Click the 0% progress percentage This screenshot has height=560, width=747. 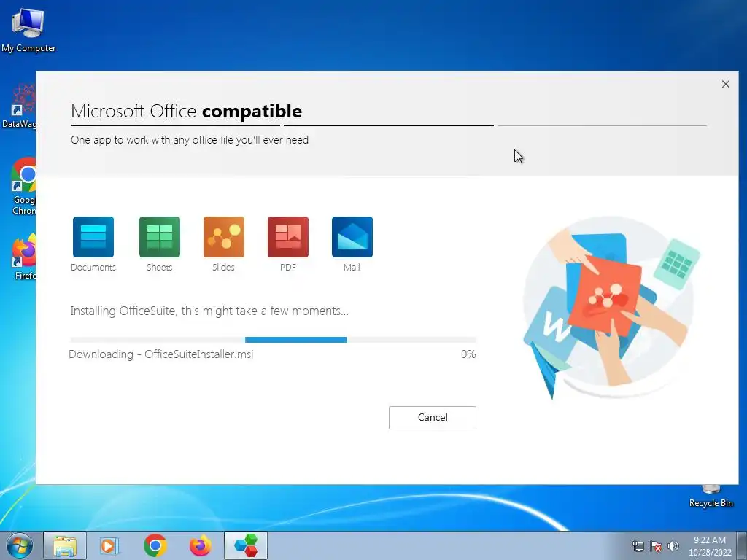click(x=468, y=354)
